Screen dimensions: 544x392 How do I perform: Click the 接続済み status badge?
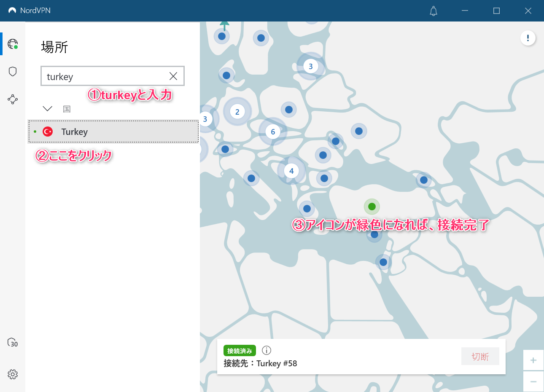[x=240, y=351]
